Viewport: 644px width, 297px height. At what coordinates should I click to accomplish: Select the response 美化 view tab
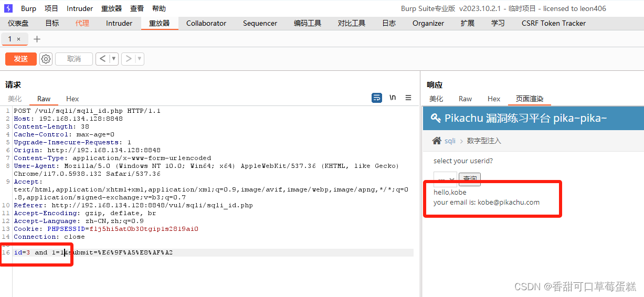pyautogui.click(x=436, y=99)
